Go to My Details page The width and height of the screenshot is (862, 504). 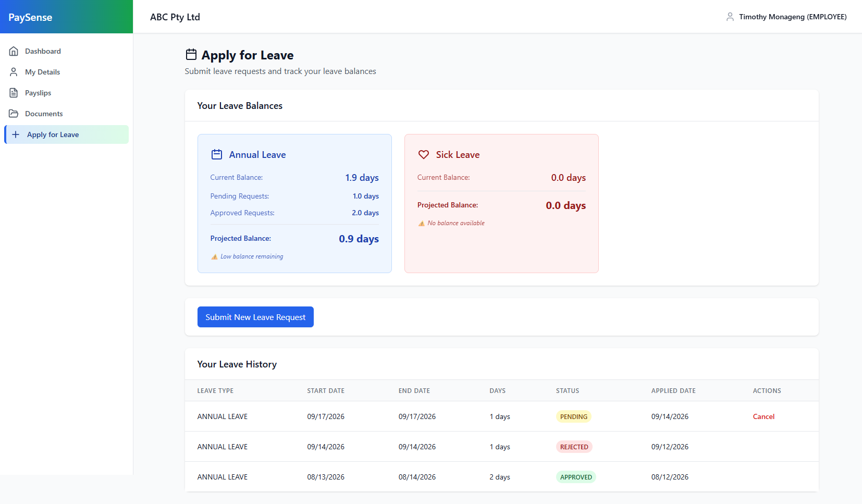tap(67, 72)
